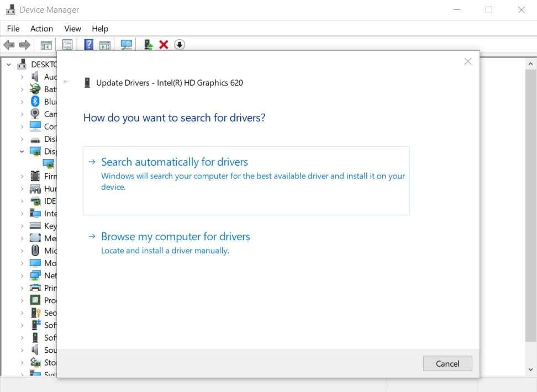Image resolution: width=537 pixels, height=392 pixels.
Task: Click Cancel in Update Drivers dialog
Action: (x=447, y=363)
